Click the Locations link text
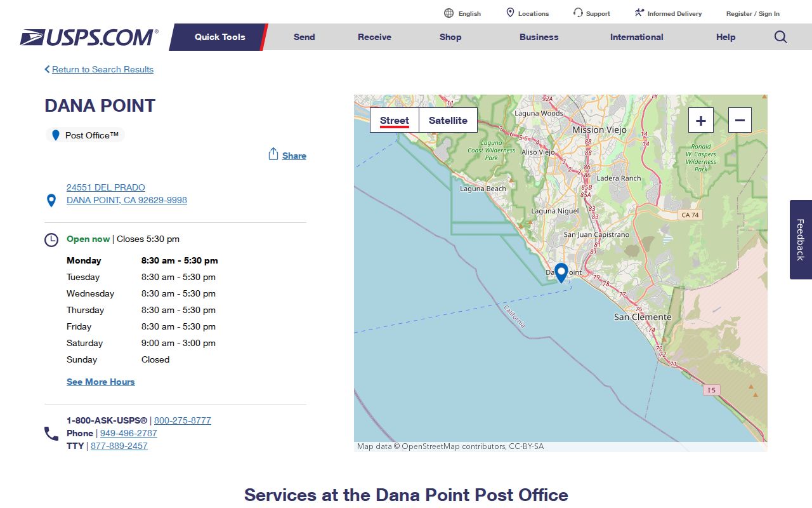This screenshot has width=812, height=508. (x=534, y=13)
